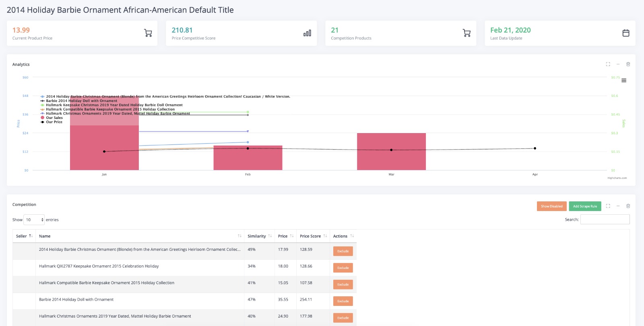Collapse the Analytics panel with minus icon
This screenshot has height=326, width=644.
point(618,64)
